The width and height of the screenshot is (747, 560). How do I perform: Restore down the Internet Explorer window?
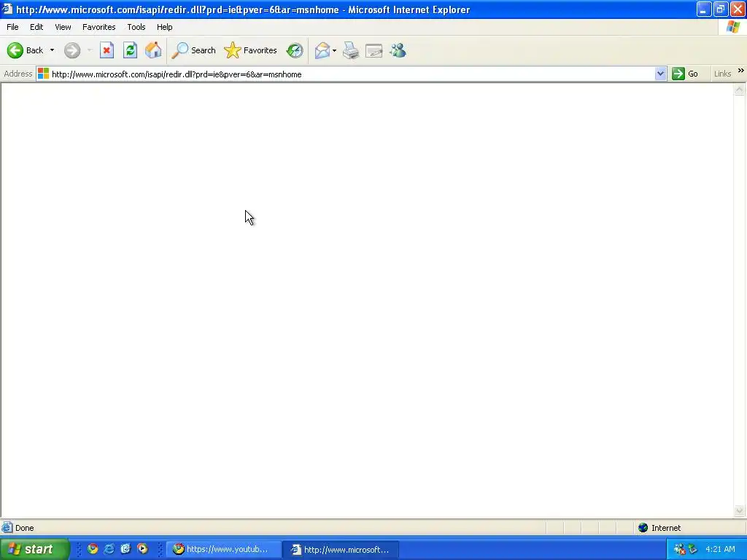[x=720, y=9]
